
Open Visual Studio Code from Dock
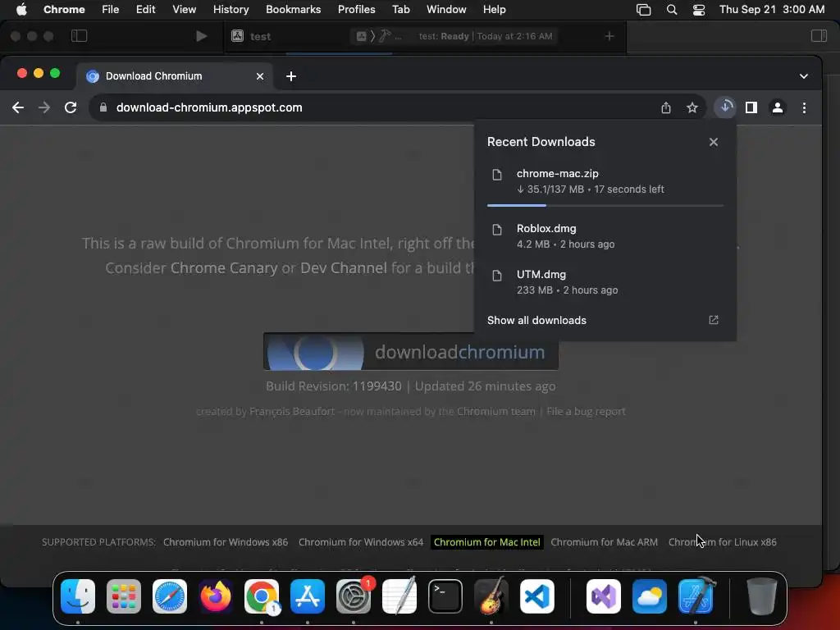coord(536,596)
